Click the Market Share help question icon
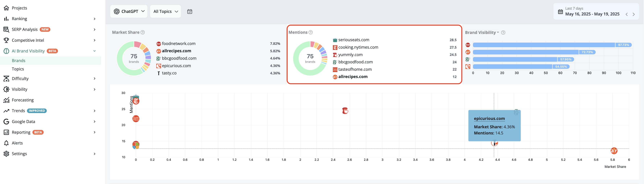The image size is (644, 184). coord(142,32)
